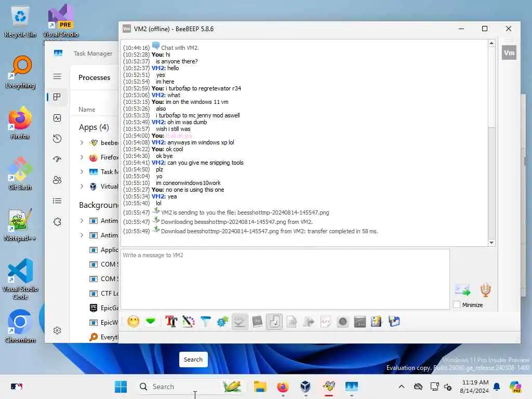Click the chat scrollbar up arrow
This screenshot has height=399, width=532.
491,44
